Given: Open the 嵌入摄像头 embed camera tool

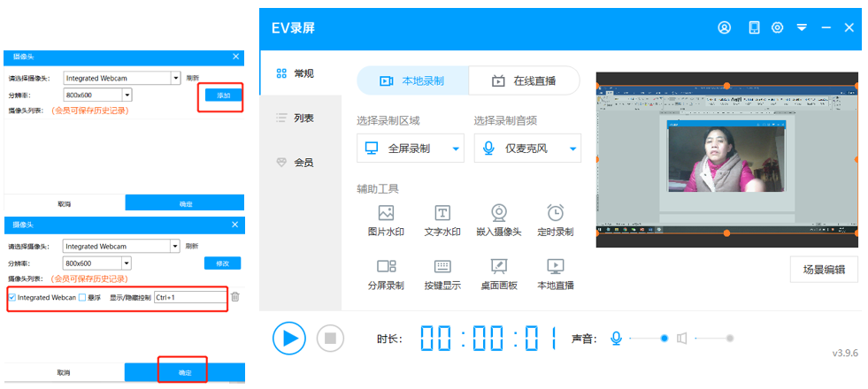Looking at the screenshot, I should [x=499, y=220].
